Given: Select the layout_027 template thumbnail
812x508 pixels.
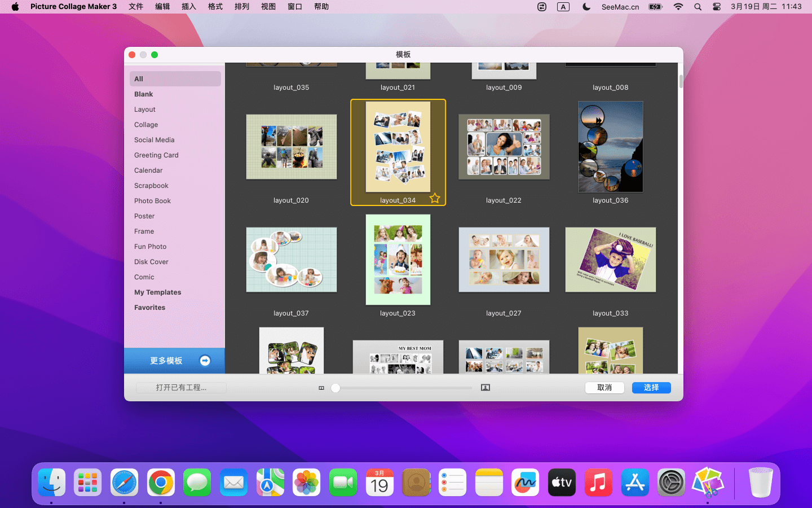Looking at the screenshot, I should point(504,260).
